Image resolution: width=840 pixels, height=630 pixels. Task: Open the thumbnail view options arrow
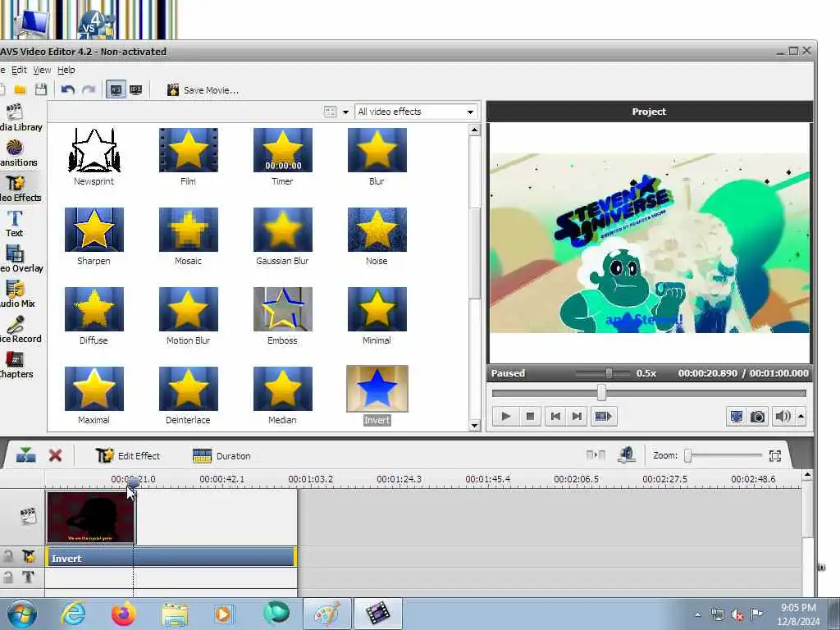click(345, 112)
